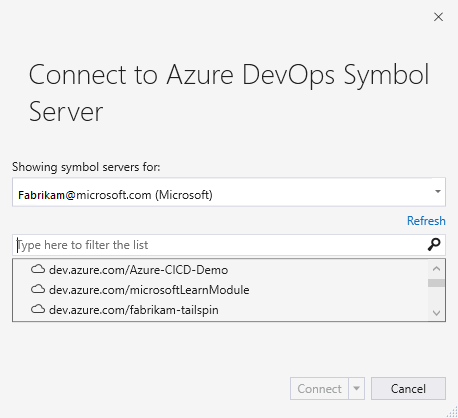Open the Fabrikam@microsoft.com account dropdown
Image resolution: width=458 pixels, height=418 pixels.
[229, 192]
